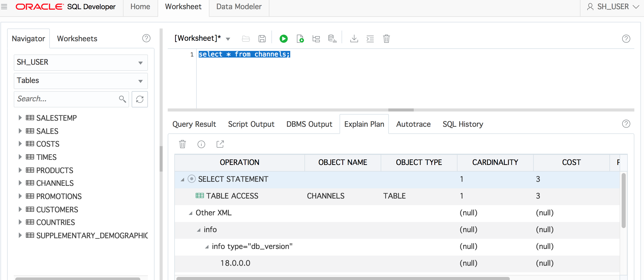Collapse the Other XML node

coord(190,213)
